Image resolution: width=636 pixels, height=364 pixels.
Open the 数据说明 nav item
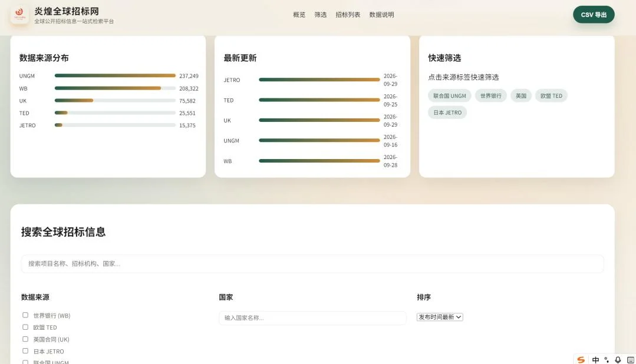[381, 15]
